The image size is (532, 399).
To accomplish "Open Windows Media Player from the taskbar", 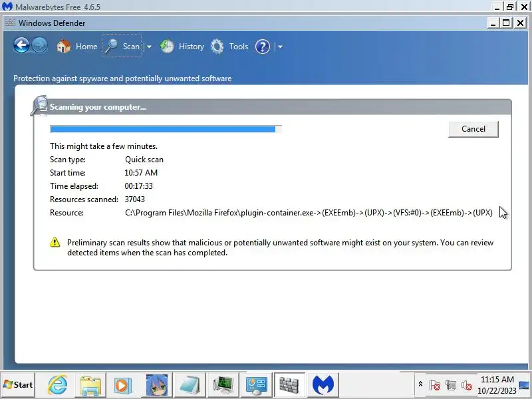I will point(123,385).
